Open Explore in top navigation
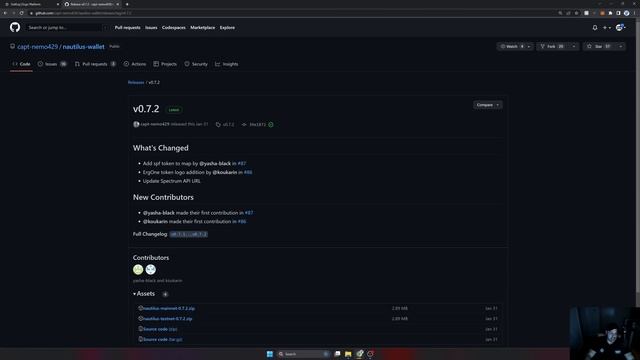Screen dimensions: 640x360 coord(227,27)
